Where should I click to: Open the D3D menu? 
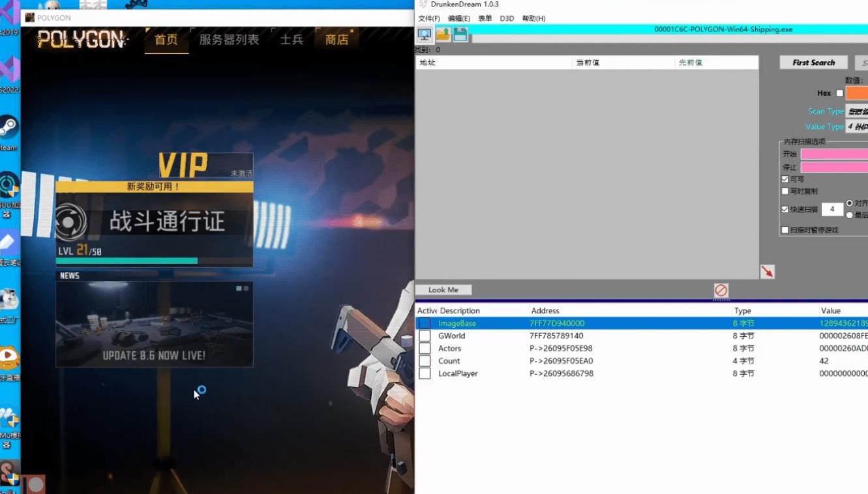click(x=507, y=18)
